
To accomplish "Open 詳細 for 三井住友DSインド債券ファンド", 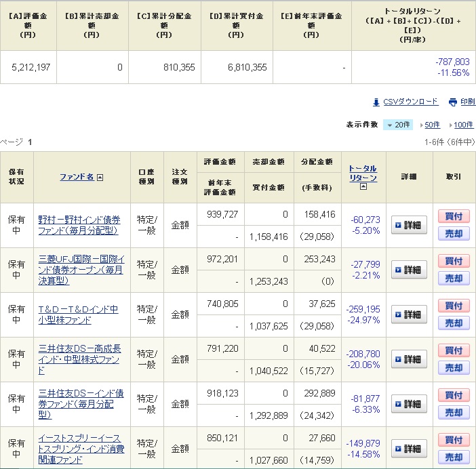I will 409,404.
